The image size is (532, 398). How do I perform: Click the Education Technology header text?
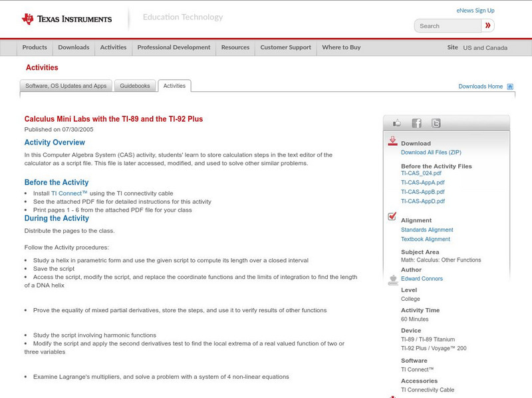tap(183, 17)
